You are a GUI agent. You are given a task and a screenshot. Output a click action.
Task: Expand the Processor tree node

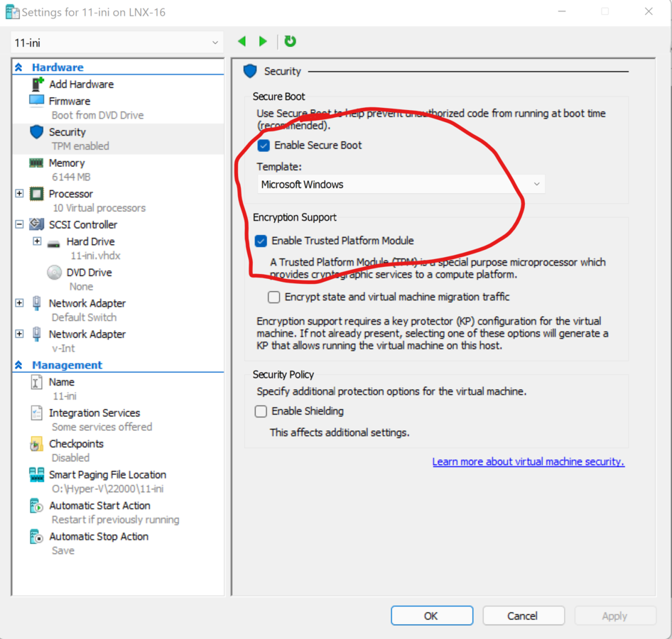tap(20, 194)
